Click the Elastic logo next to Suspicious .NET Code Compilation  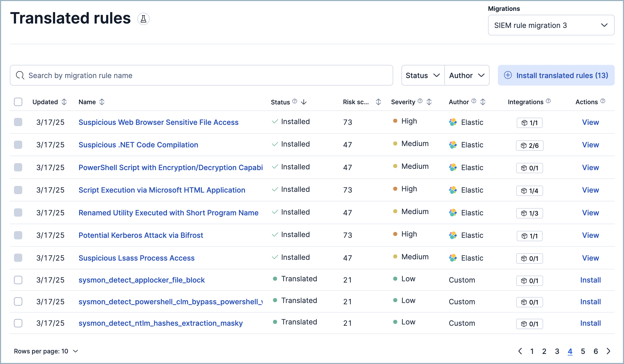coord(453,145)
